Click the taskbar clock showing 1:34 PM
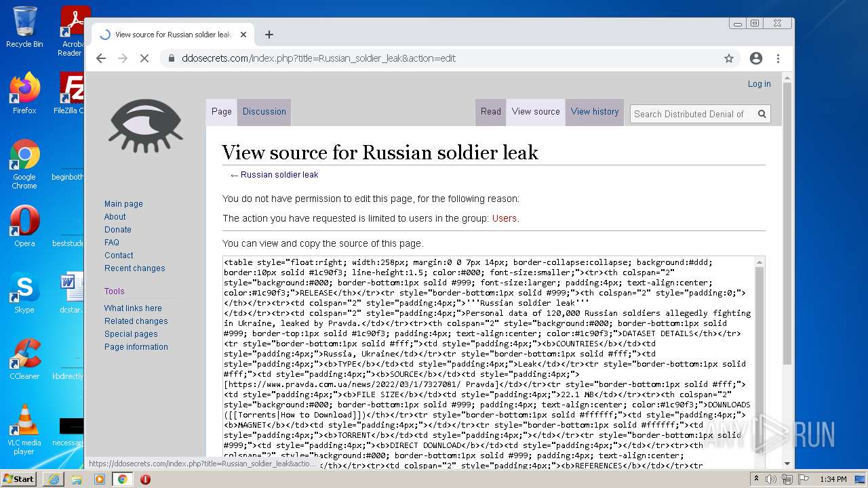This screenshot has width=868, height=488. 833,479
